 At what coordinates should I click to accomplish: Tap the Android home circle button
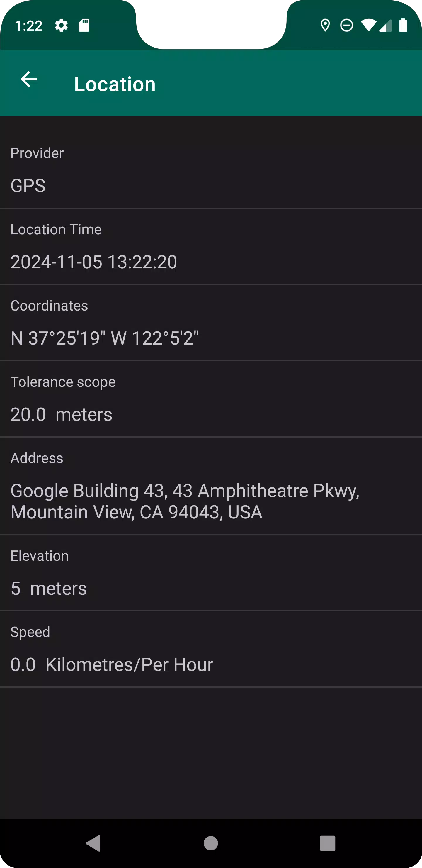(x=211, y=843)
